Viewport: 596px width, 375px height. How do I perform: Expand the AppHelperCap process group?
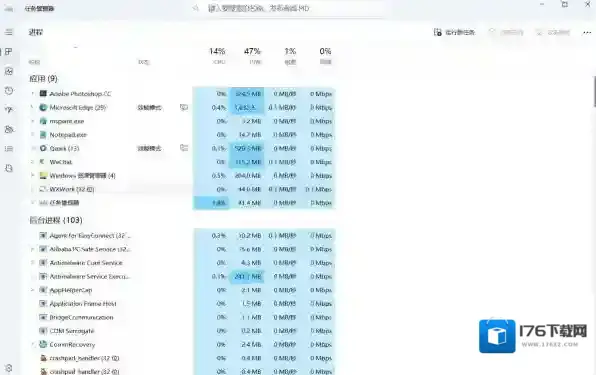[33, 290]
